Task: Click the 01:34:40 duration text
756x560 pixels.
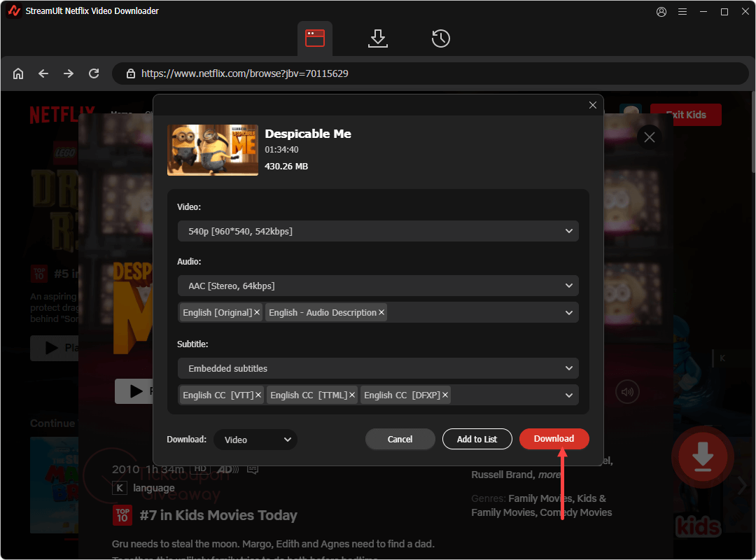Action: (x=281, y=150)
